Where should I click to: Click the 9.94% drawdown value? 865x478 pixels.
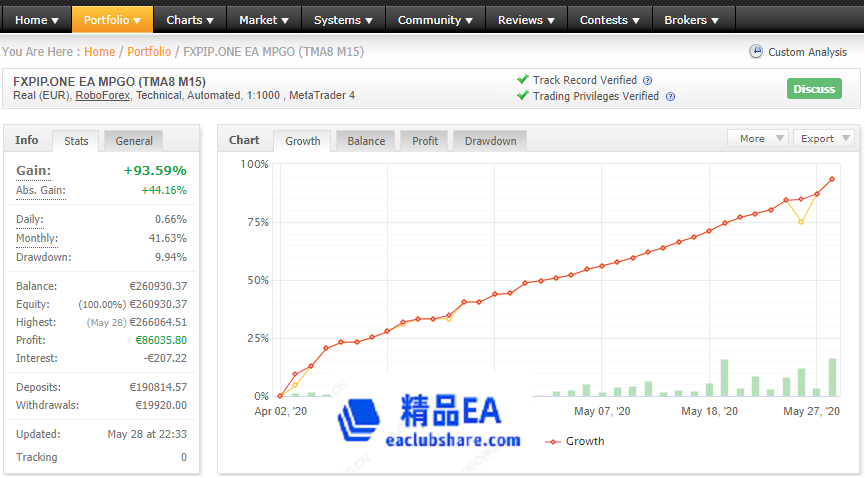pos(170,258)
